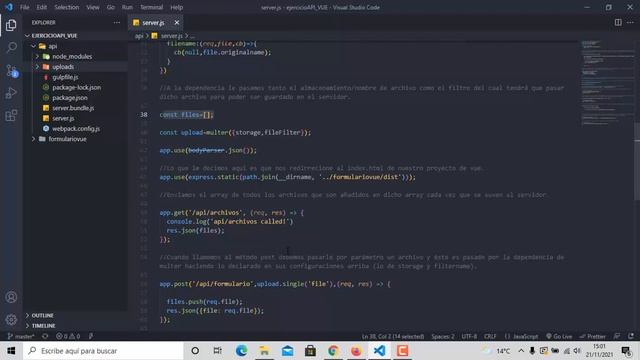The height and width of the screenshot is (360, 640).
Task: Open Explorer views and more actions ellipsis
Action: pyautogui.click(x=117, y=22)
